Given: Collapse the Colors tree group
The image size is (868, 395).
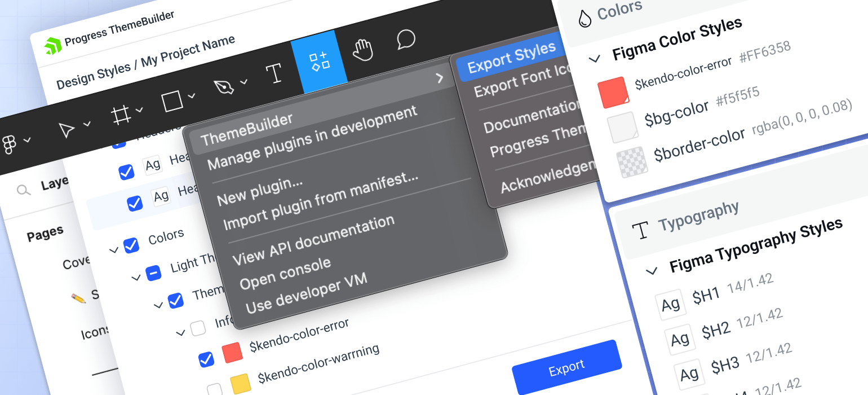Looking at the screenshot, I should 113,249.
